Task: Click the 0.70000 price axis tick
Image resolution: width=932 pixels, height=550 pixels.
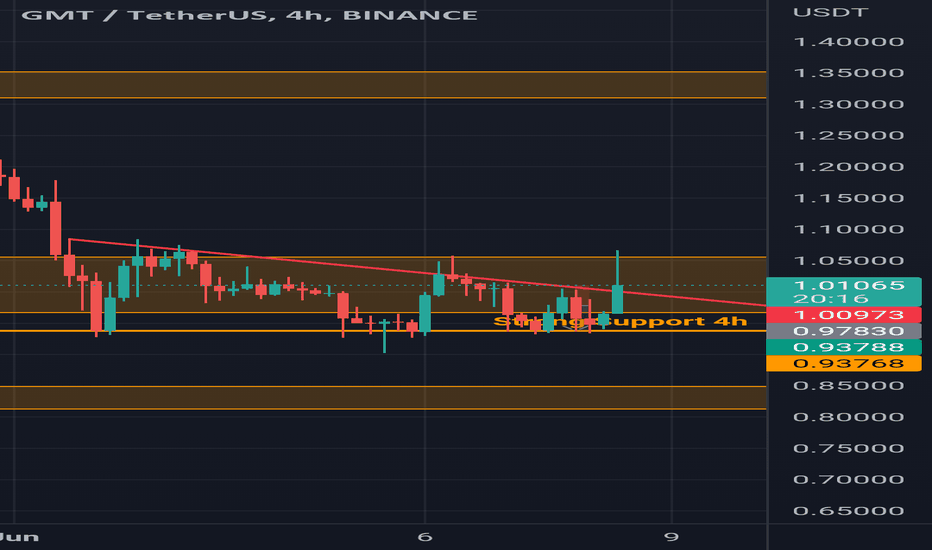Action: coord(849,479)
